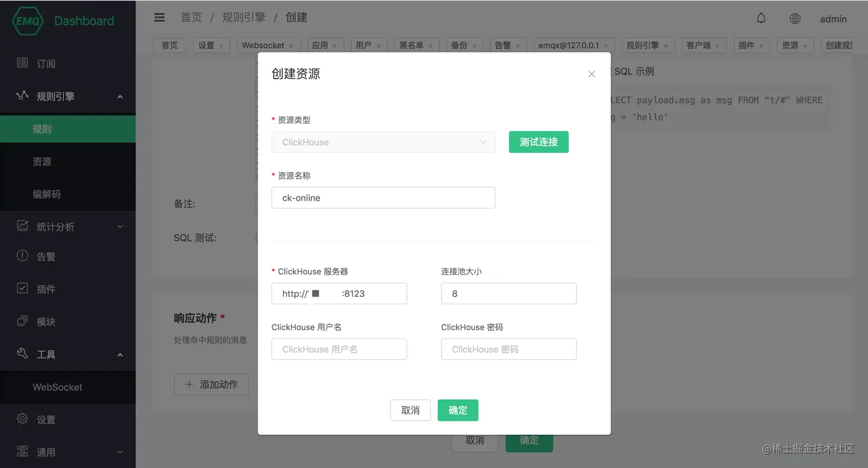Viewport: 868px width, 468px height.
Task: Click 规则引擎 breadcrumb link
Action: (x=244, y=17)
